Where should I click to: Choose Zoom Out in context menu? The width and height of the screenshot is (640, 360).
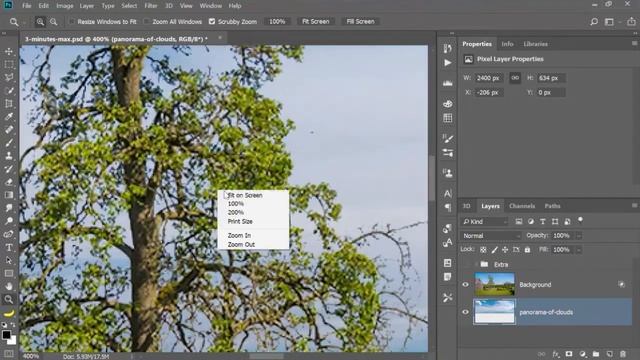pyautogui.click(x=241, y=244)
